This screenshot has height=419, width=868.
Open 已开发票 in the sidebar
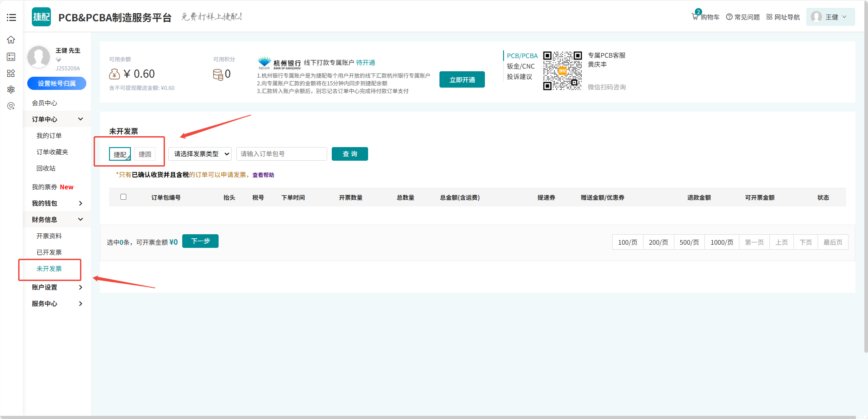(49, 252)
